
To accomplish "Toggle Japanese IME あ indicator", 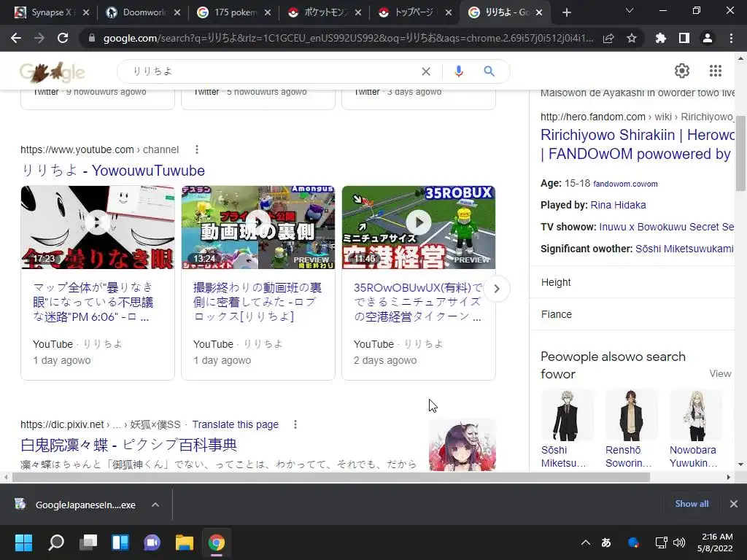I will pos(606,542).
